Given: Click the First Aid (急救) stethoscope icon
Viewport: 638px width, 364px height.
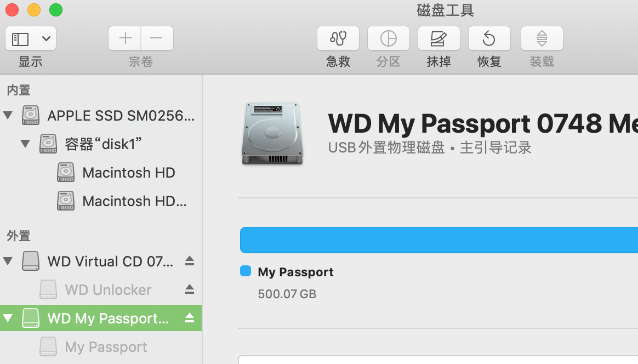Looking at the screenshot, I should (338, 38).
